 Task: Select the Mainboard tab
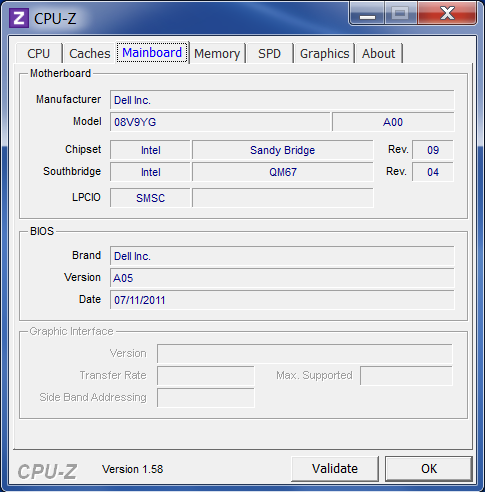pos(152,53)
